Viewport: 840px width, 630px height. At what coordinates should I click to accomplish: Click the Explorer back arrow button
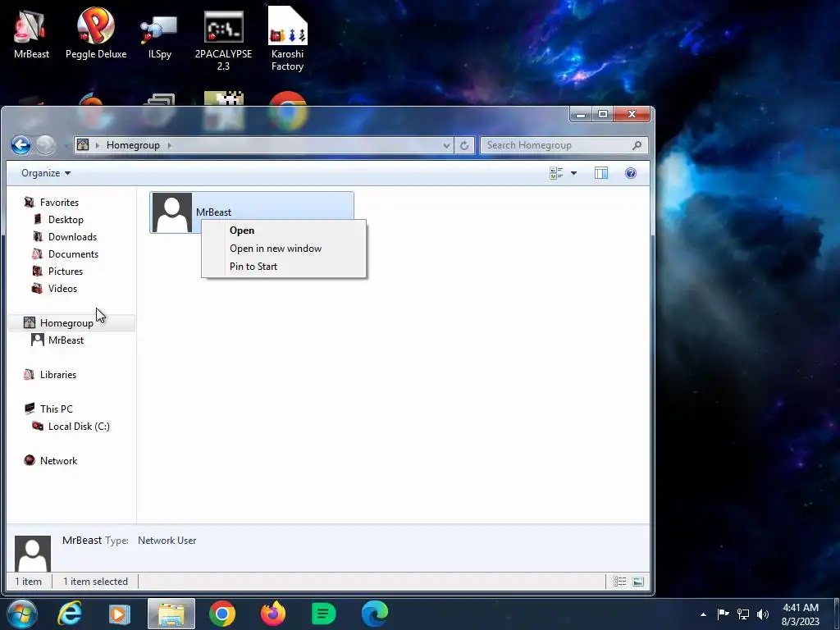coord(21,144)
